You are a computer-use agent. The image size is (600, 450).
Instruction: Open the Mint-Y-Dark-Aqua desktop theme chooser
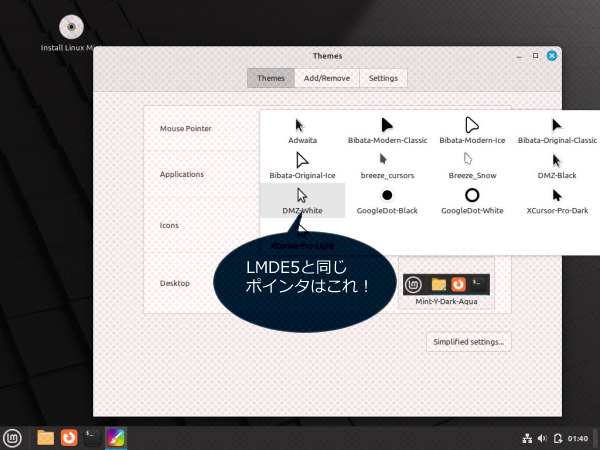click(x=446, y=284)
